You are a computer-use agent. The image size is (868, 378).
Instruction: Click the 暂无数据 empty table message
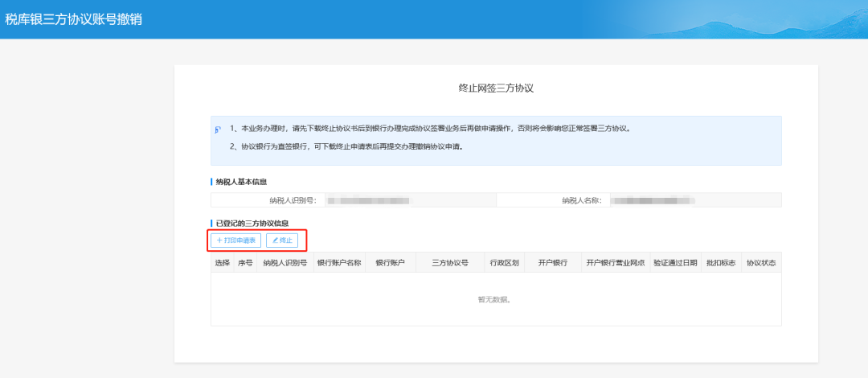point(495,299)
